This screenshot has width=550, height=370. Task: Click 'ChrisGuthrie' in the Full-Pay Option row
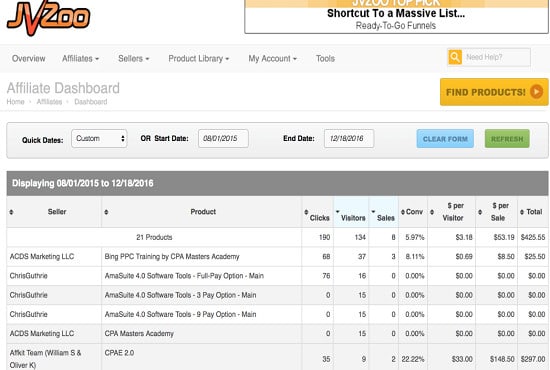click(x=28, y=276)
